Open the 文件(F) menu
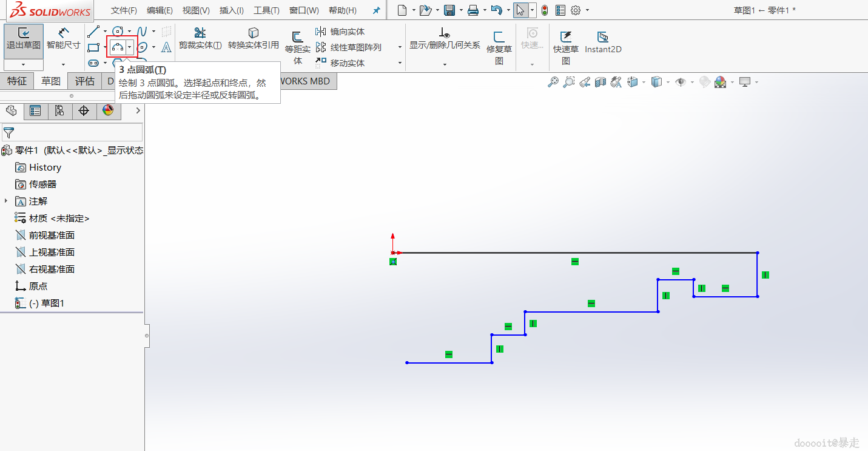Viewport: 868px width, 451px height. (x=124, y=10)
